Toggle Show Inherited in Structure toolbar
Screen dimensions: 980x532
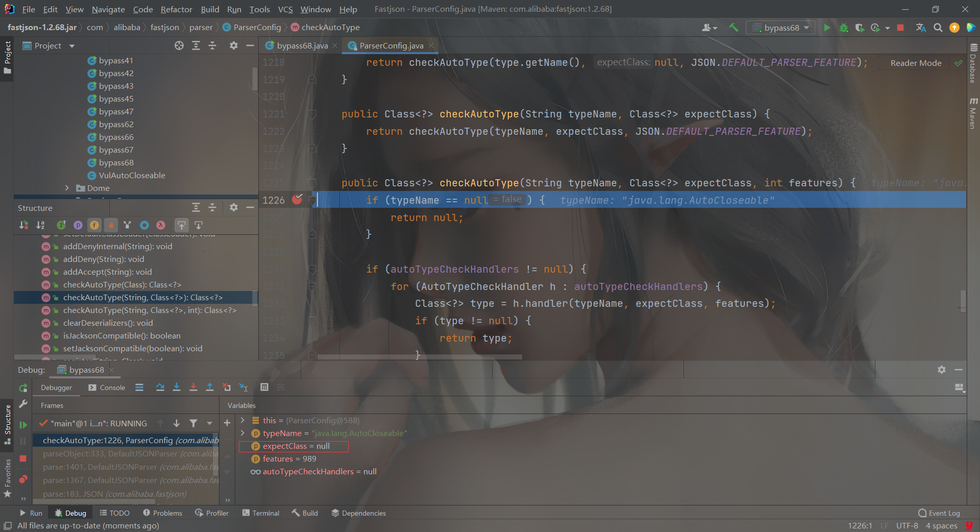pyautogui.click(x=61, y=225)
